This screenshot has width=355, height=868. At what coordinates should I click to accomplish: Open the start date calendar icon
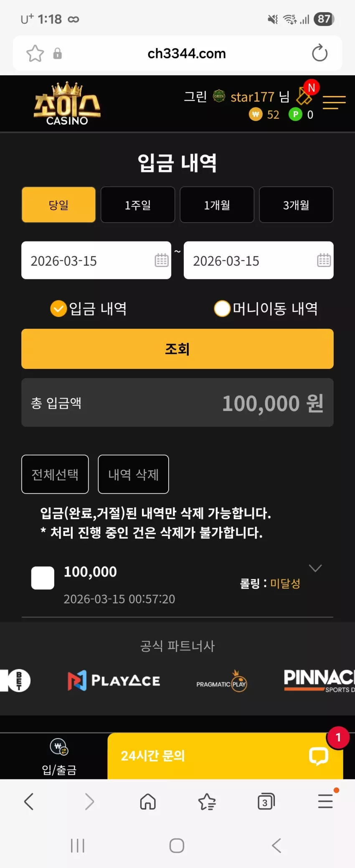point(162,260)
